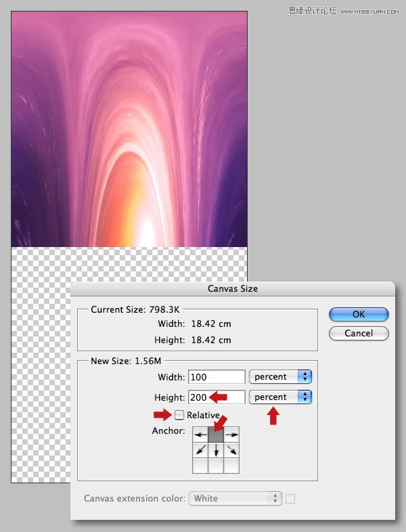Click the Canvas Size dialog title bar
This screenshot has height=532, width=406.
[233, 289]
